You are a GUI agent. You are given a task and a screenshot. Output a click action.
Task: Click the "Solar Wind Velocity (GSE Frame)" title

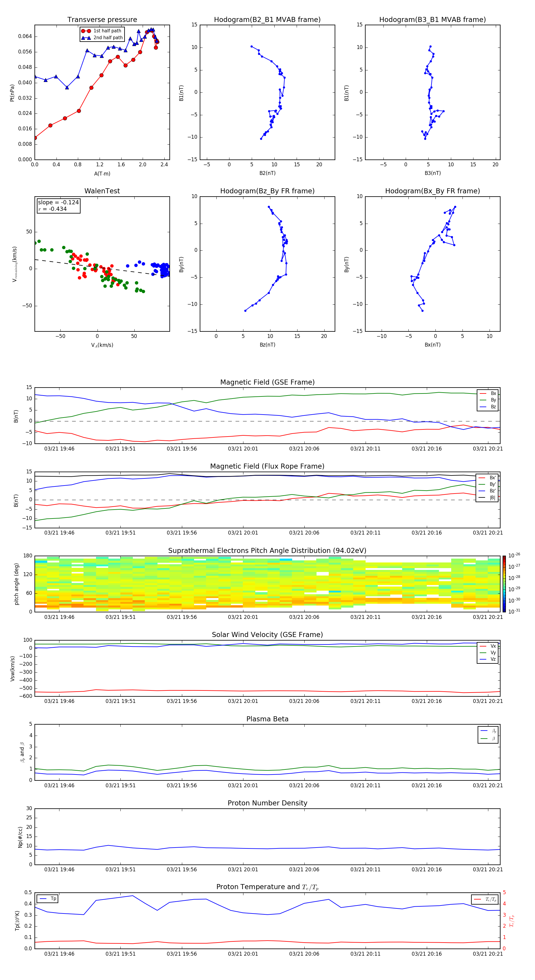tap(267, 635)
